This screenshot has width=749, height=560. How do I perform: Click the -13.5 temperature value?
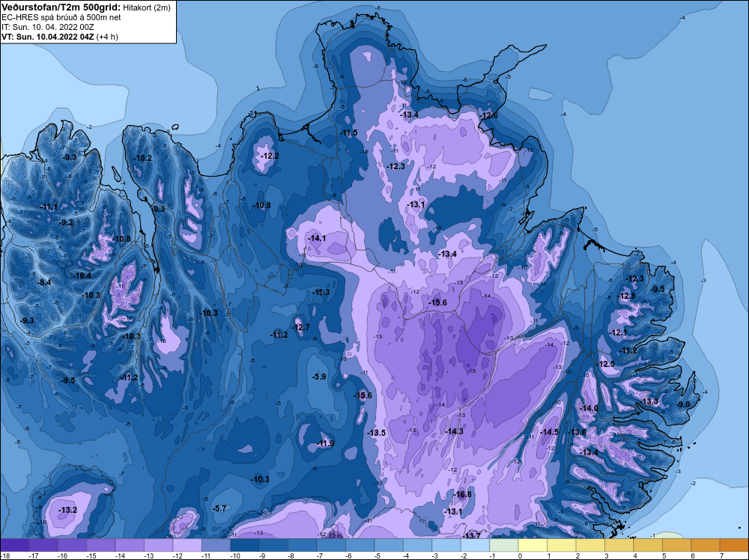click(x=377, y=433)
